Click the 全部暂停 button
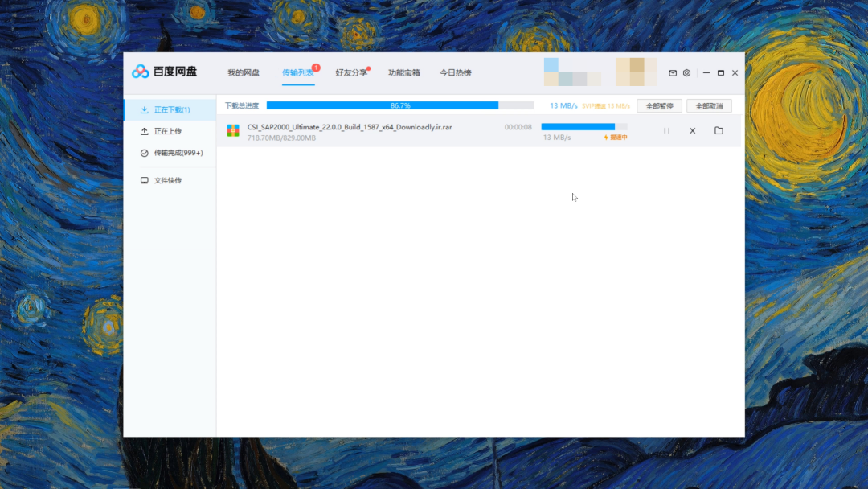The image size is (868, 489). coord(659,106)
